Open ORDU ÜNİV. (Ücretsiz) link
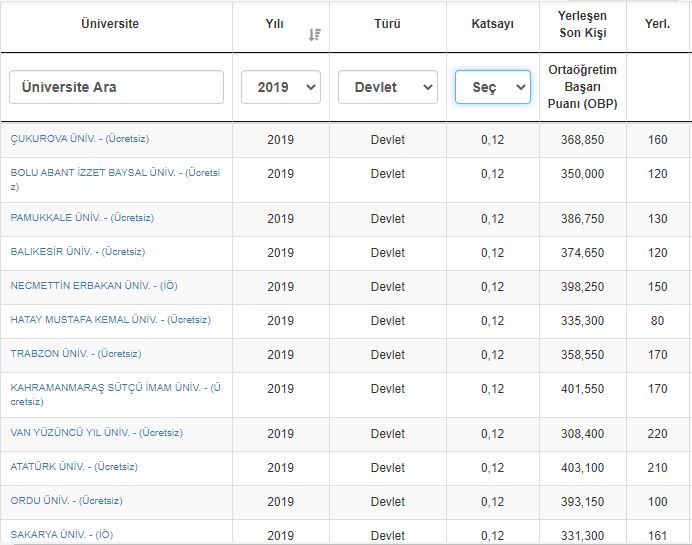 point(67,500)
